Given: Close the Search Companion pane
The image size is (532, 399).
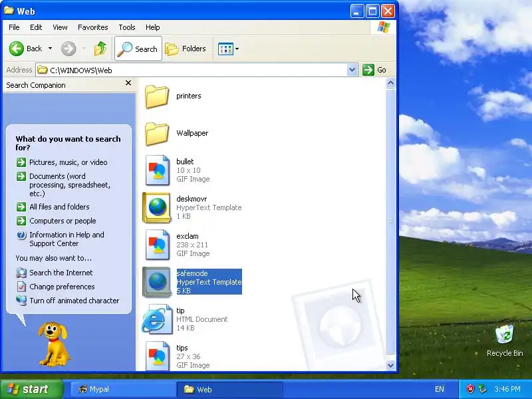Looking at the screenshot, I should pyautogui.click(x=128, y=82).
